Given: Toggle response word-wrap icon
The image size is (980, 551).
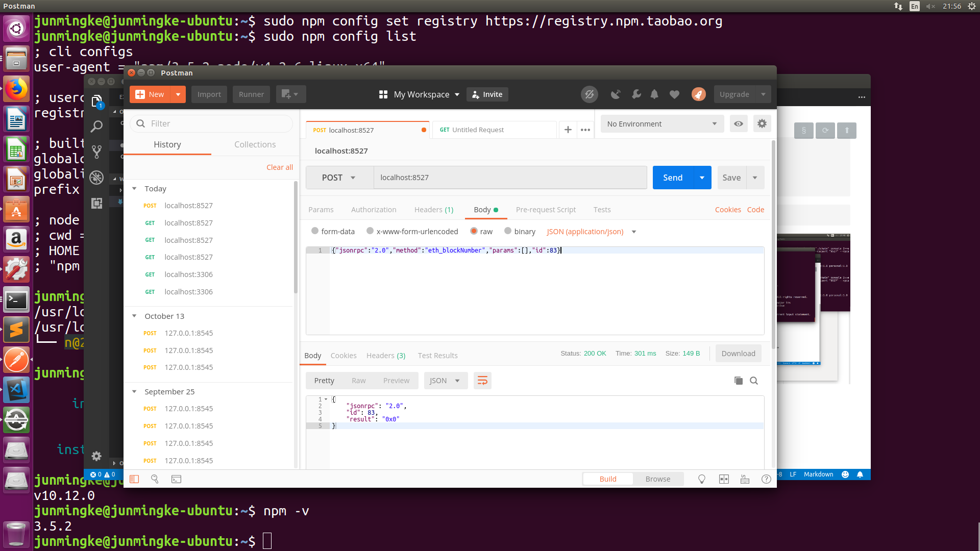Looking at the screenshot, I should (x=482, y=381).
